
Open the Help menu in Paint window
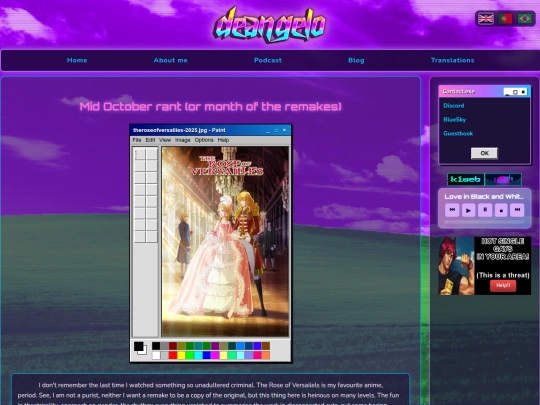(x=223, y=140)
